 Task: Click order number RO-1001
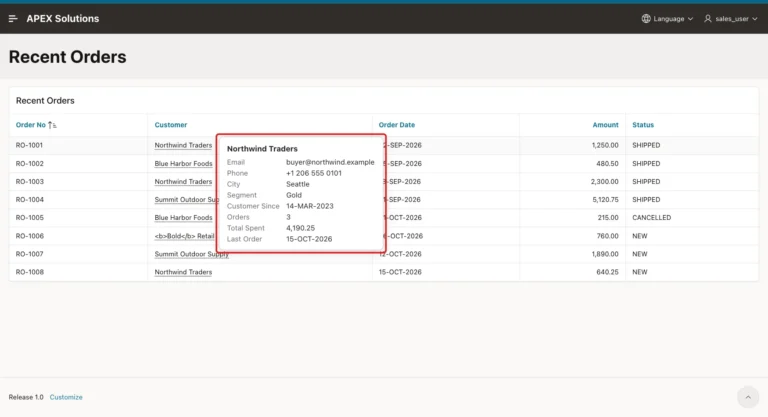click(x=29, y=145)
